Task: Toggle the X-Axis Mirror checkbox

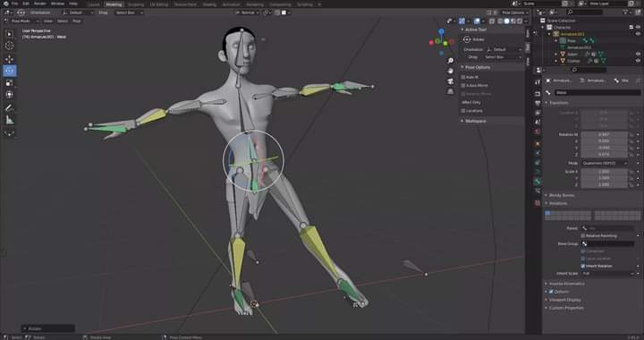Action: click(463, 85)
